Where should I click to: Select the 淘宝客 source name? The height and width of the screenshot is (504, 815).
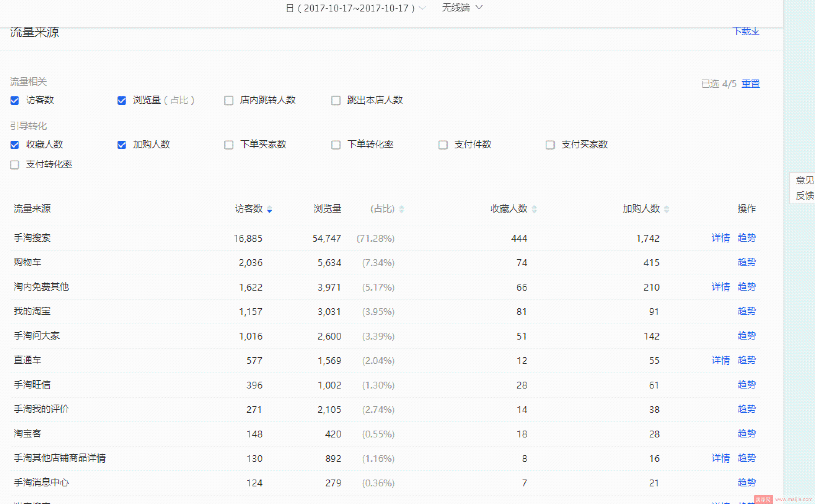pyautogui.click(x=28, y=434)
